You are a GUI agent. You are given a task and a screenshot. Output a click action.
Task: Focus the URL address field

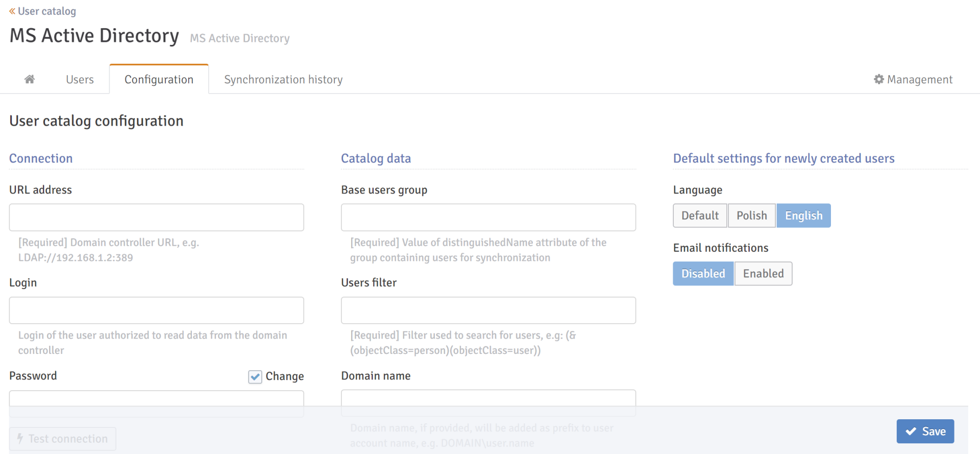click(x=157, y=218)
